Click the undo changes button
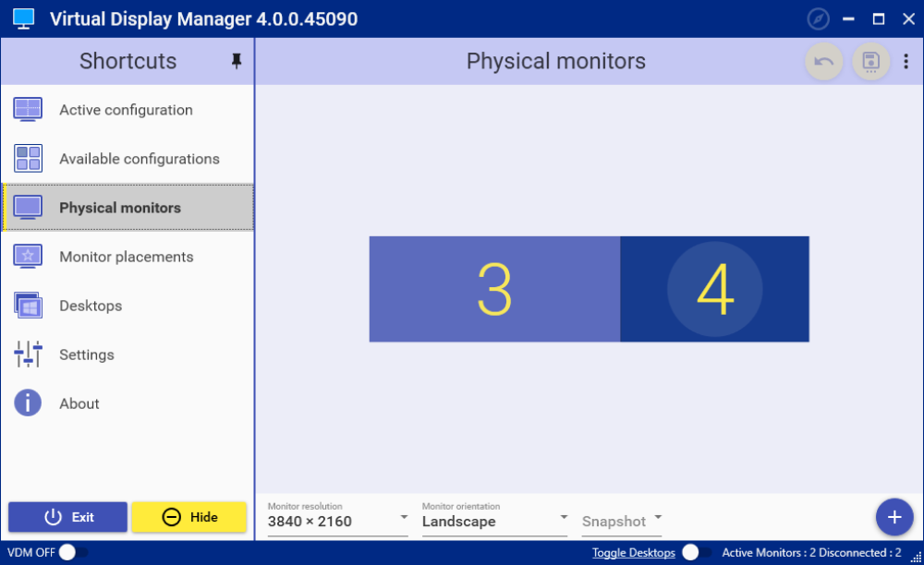924x565 pixels. pyautogui.click(x=824, y=61)
